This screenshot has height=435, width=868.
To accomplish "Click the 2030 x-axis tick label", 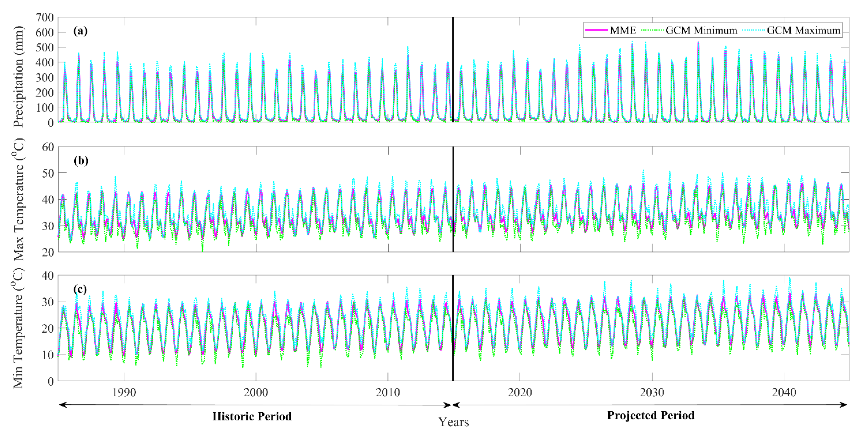I will point(652,392).
